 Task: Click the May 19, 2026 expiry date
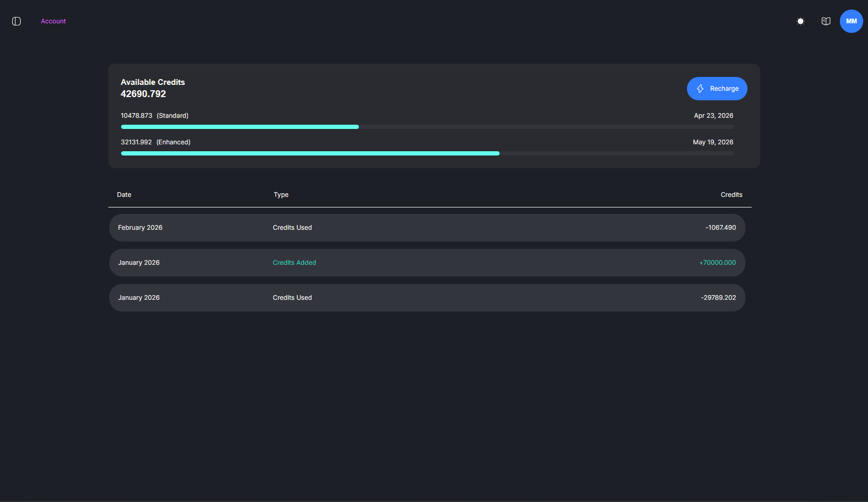pyautogui.click(x=713, y=142)
